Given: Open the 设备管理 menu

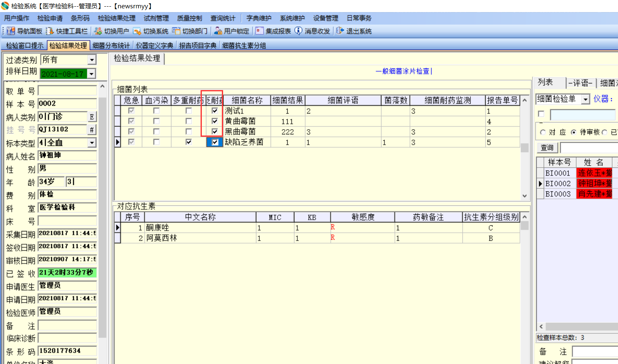Looking at the screenshot, I should click(326, 18).
